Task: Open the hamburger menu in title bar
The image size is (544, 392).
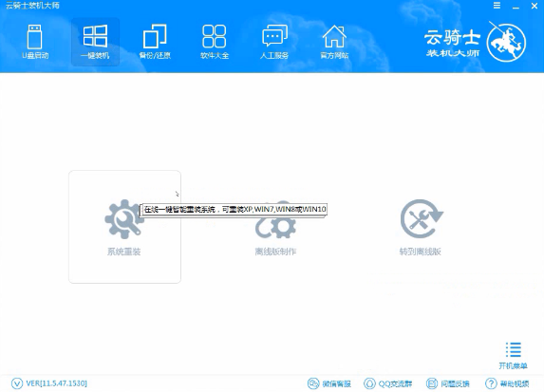Action: tap(497, 6)
